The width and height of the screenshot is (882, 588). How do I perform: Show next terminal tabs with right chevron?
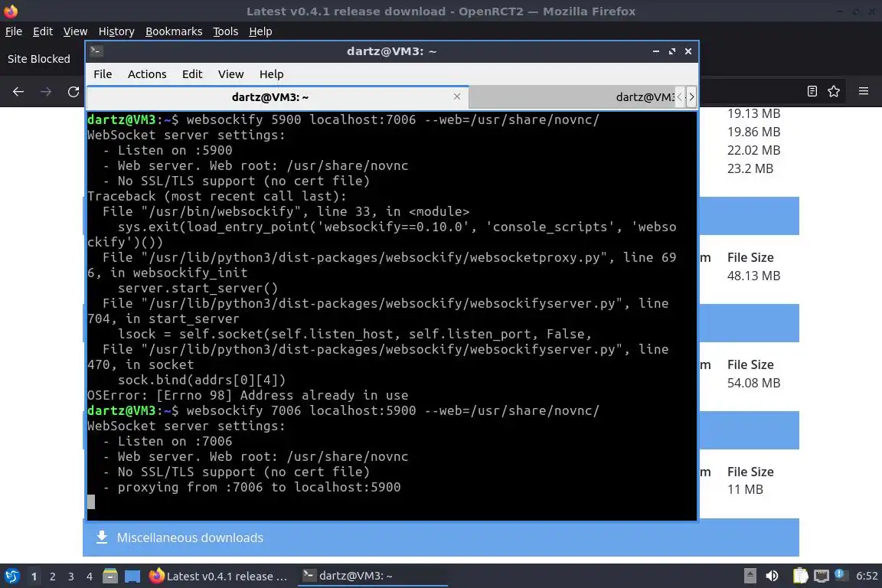[692, 96]
